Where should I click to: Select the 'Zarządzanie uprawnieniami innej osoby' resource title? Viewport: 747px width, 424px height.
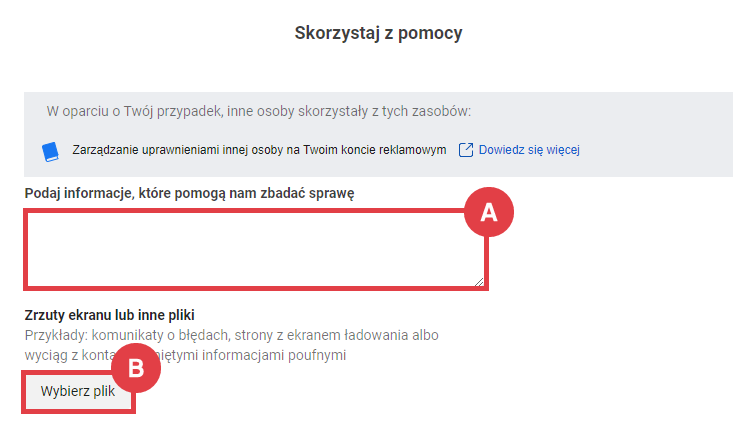coord(258,150)
